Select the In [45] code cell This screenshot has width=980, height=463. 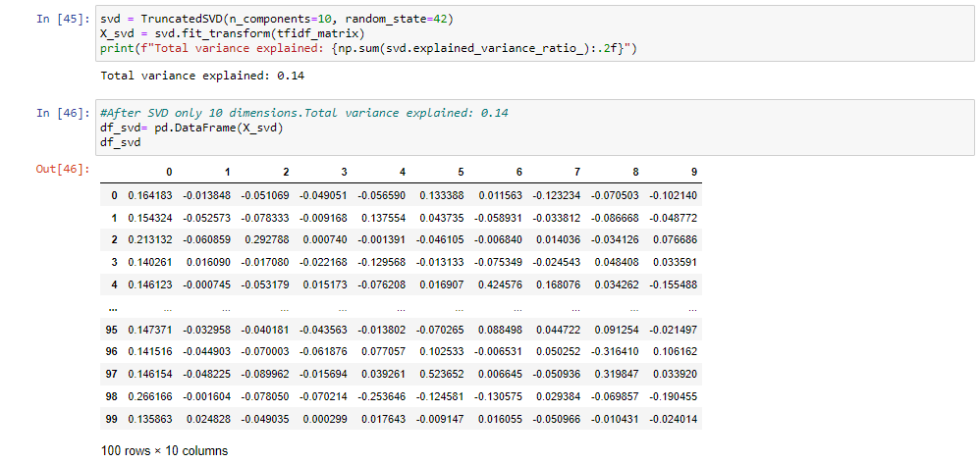coord(534,34)
